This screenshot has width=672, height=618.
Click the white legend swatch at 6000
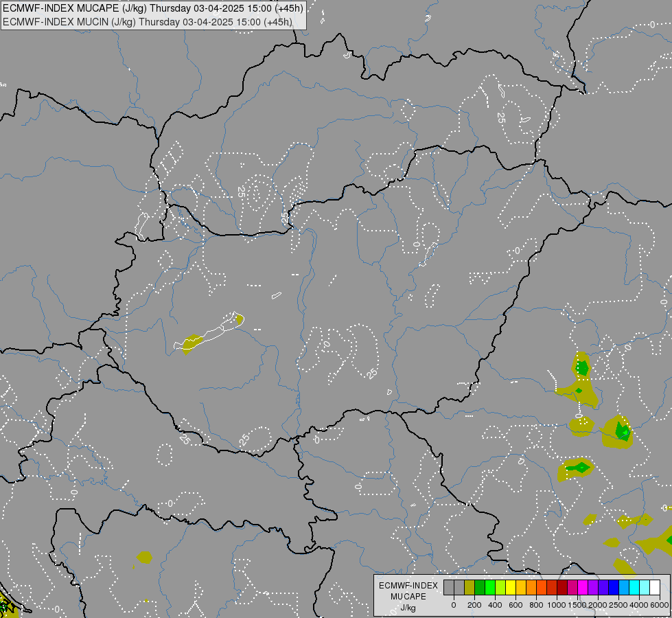pyautogui.click(x=656, y=587)
